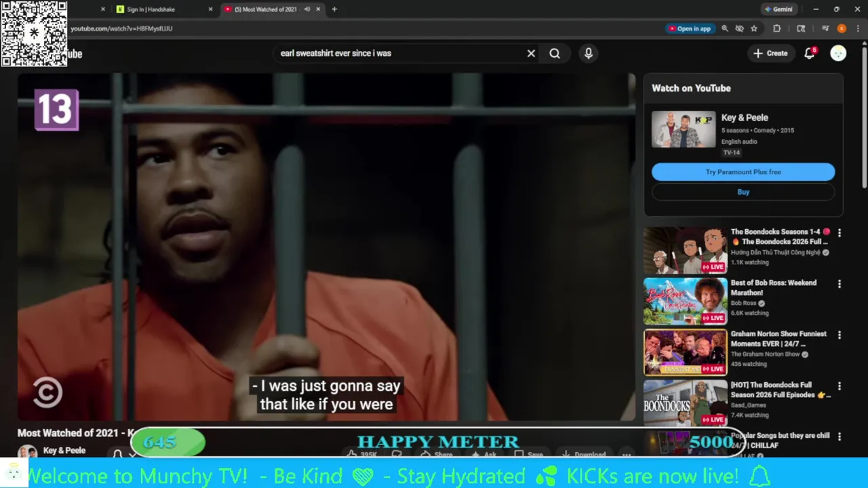Close the Sign In | Handshake tab

click(210, 9)
